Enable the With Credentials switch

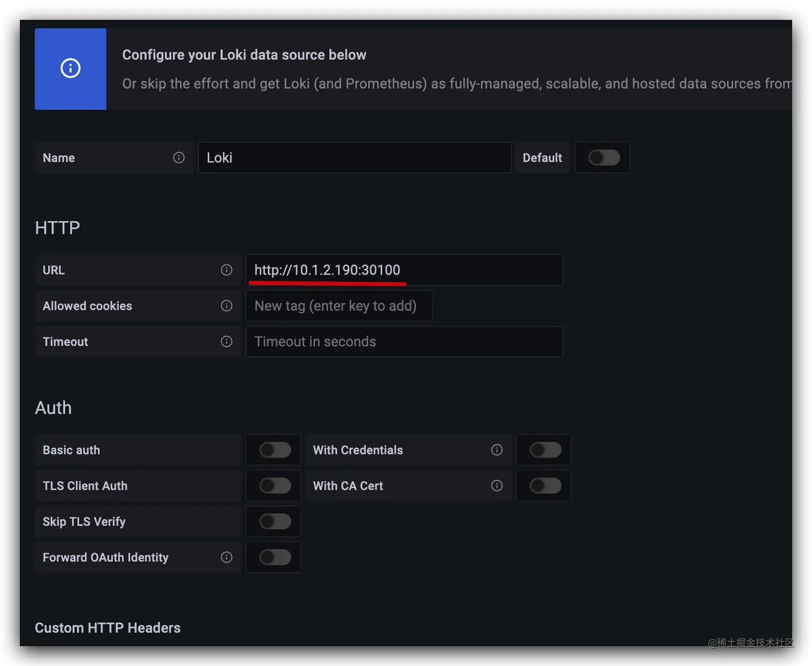[x=545, y=450]
